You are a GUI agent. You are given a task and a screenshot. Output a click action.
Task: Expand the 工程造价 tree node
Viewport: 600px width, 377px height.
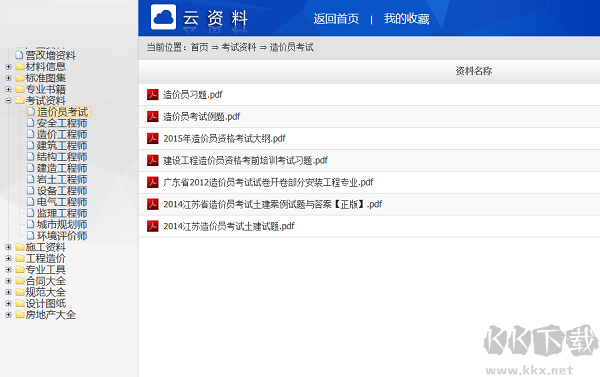(8, 258)
